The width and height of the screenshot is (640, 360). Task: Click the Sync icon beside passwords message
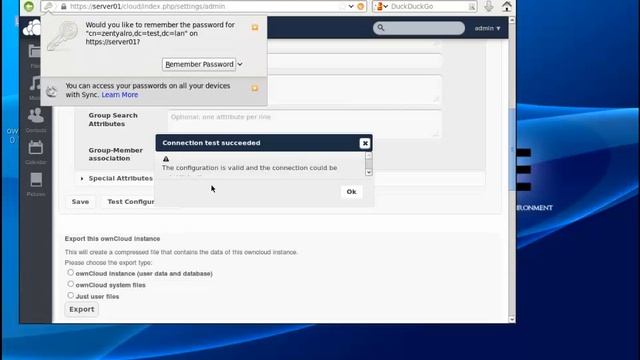click(51, 91)
